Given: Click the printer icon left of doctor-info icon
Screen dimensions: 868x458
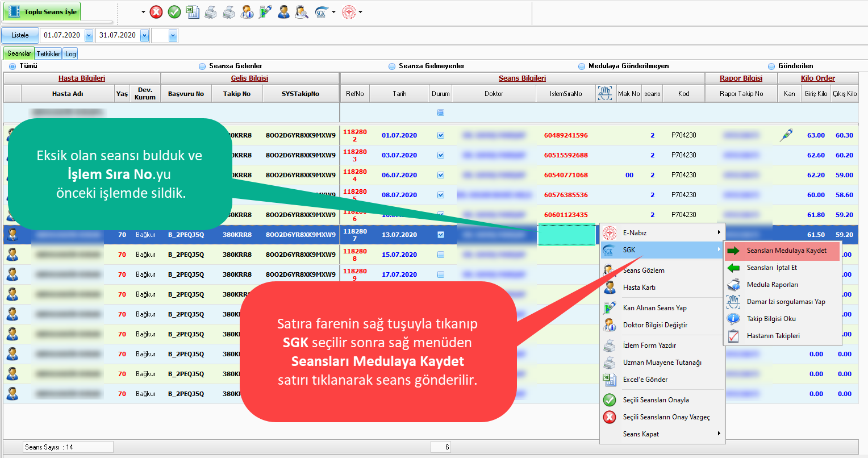Looking at the screenshot, I should (229, 12).
